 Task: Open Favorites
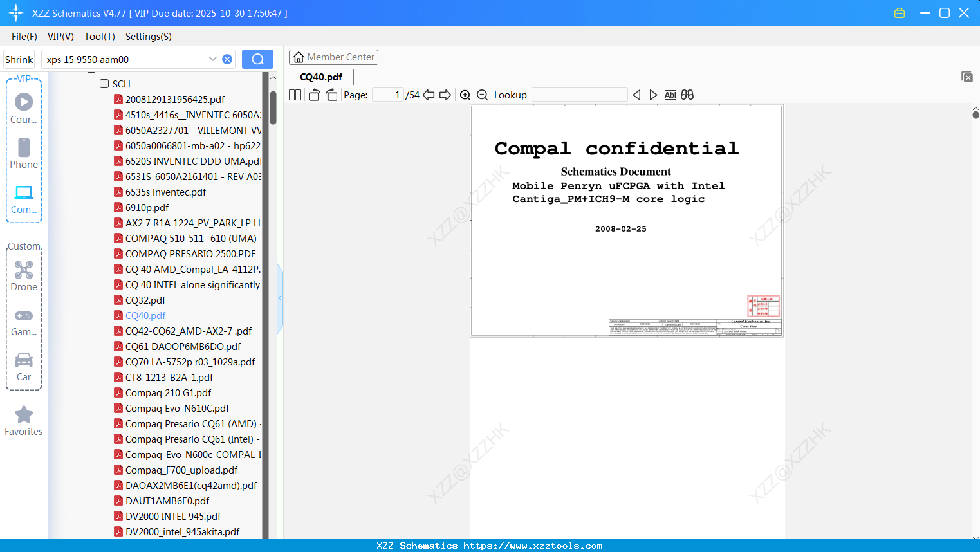point(24,421)
